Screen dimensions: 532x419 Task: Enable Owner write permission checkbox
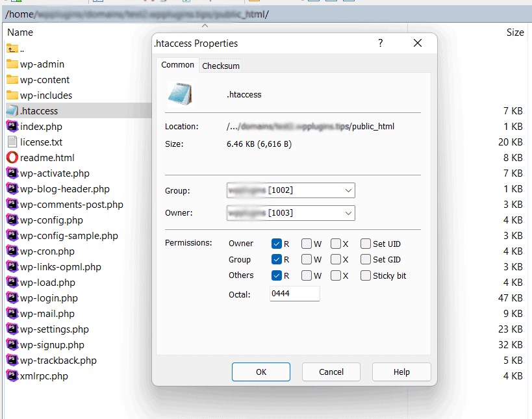307,244
